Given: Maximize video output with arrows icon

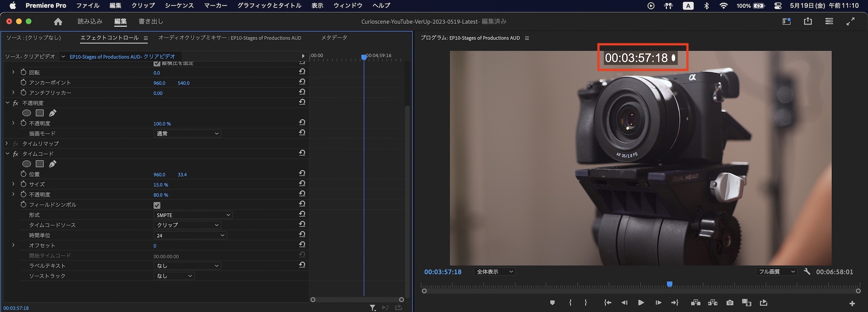Looking at the screenshot, I should point(851,21).
